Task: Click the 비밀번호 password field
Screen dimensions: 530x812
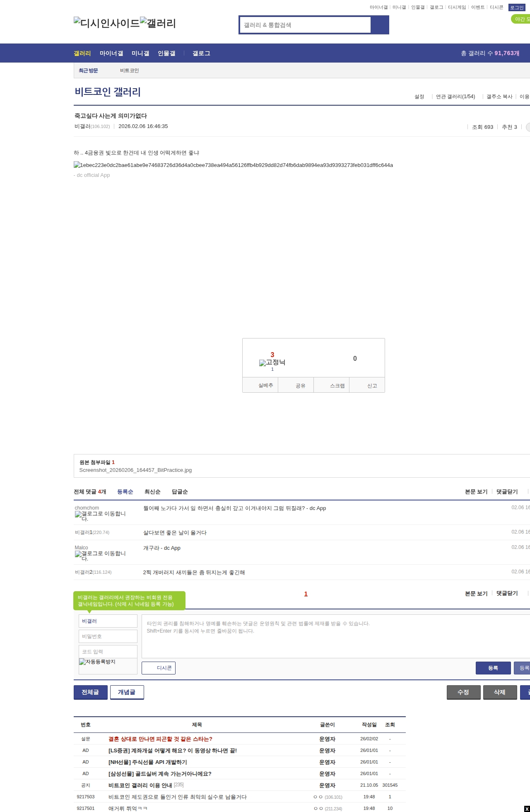Action: pos(108,636)
